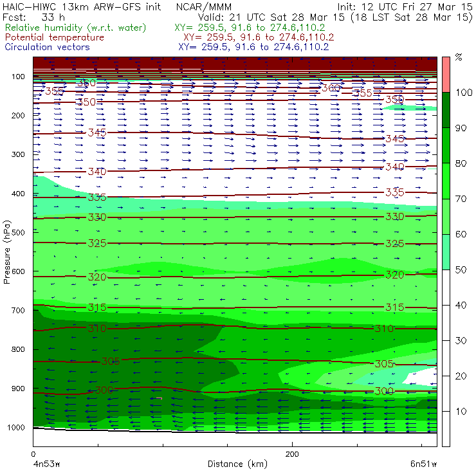Select the red XY coordinates line
Image resolution: width=476 pixels, height=476 pixels.
[259, 37]
